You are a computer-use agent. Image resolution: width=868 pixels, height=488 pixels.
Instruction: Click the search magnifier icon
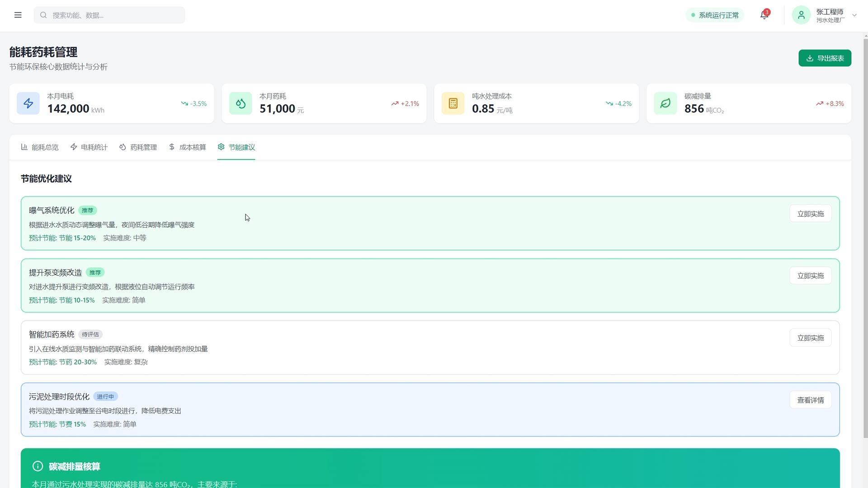(x=43, y=15)
